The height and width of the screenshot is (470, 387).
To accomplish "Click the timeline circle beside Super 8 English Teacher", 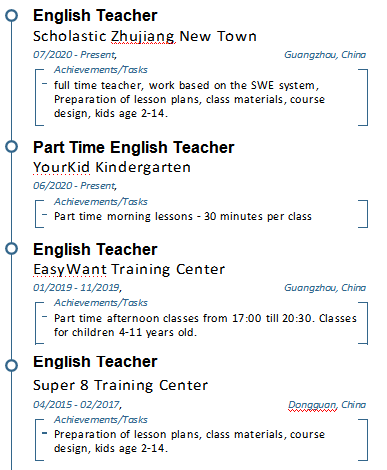I will [x=12, y=365].
